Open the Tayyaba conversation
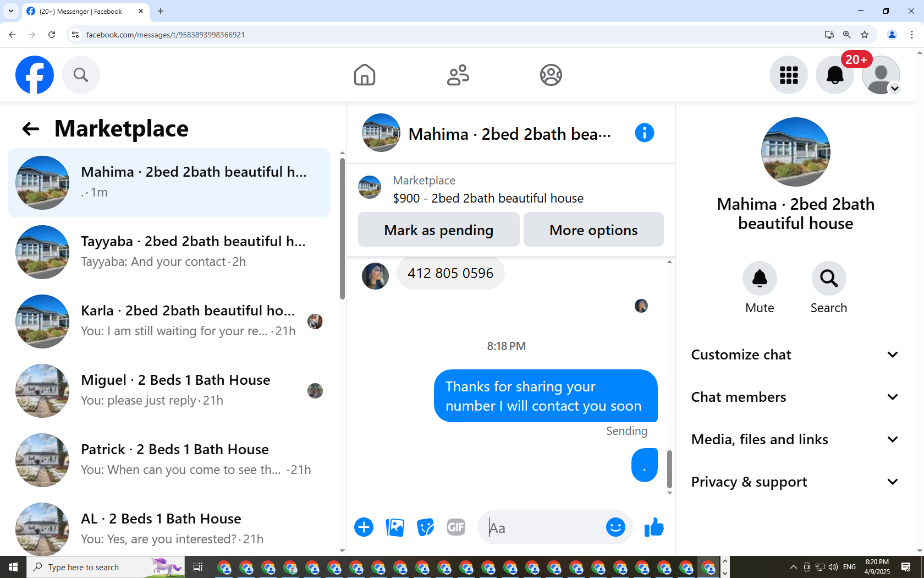This screenshot has width=924, height=578. tap(169, 252)
